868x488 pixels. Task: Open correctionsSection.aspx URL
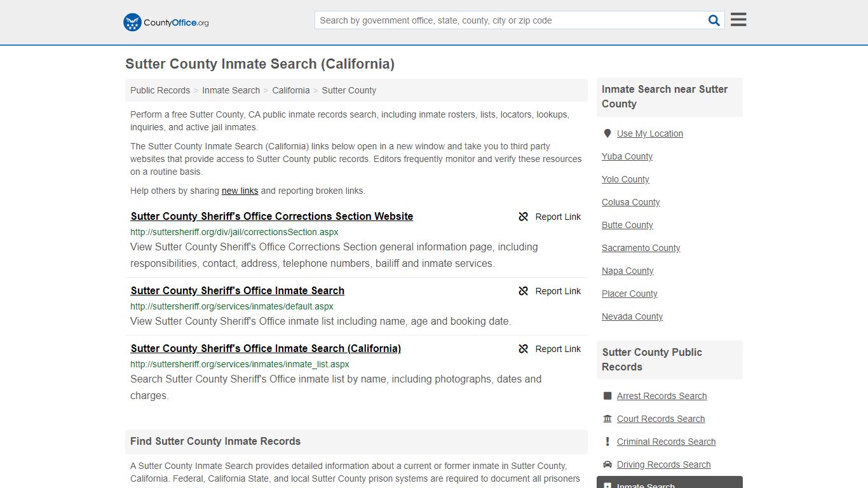click(x=234, y=232)
